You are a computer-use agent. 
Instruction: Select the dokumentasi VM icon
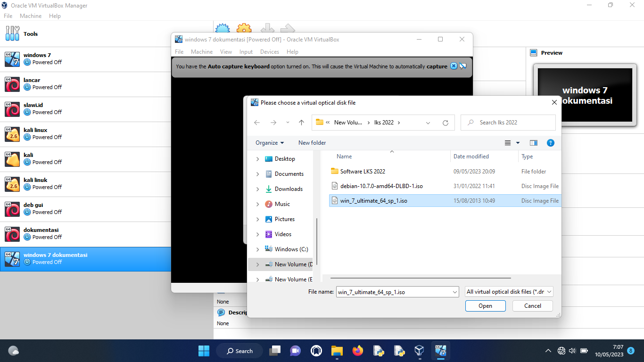pyautogui.click(x=12, y=234)
